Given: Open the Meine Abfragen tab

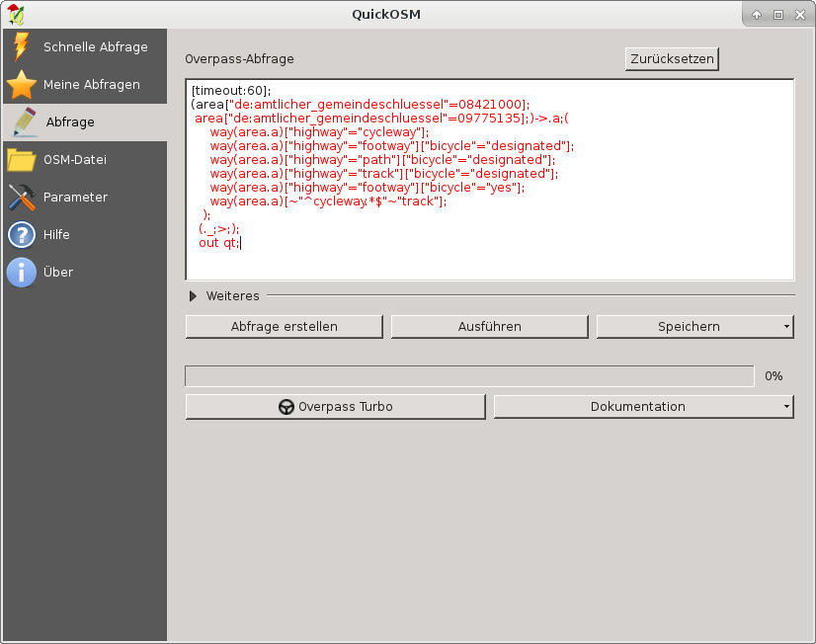Looking at the screenshot, I should click(91, 85).
